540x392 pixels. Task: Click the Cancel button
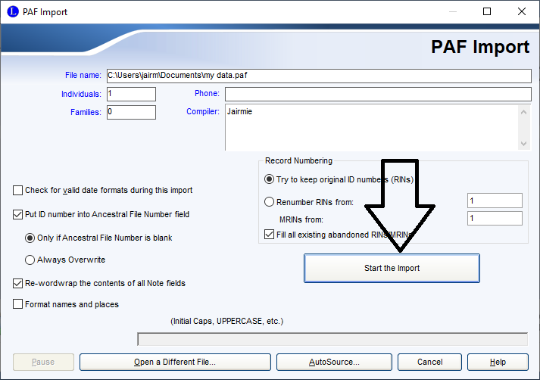[x=429, y=362]
